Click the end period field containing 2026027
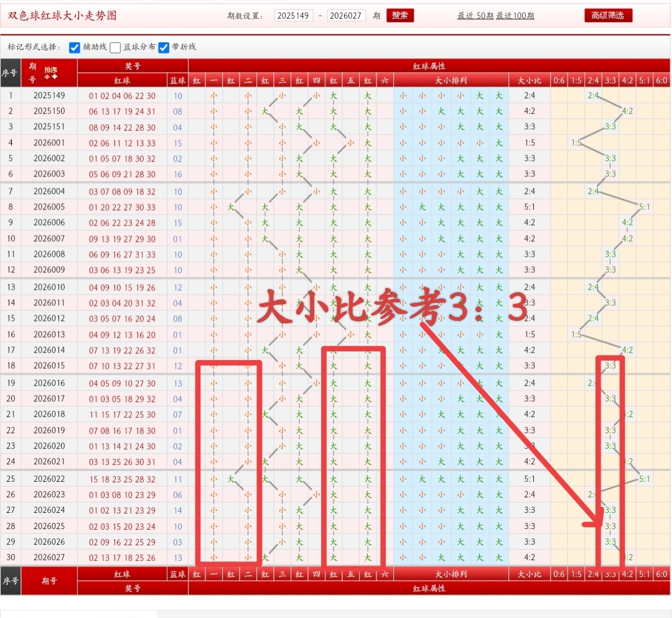The image size is (672, 618). coord(347,16)
